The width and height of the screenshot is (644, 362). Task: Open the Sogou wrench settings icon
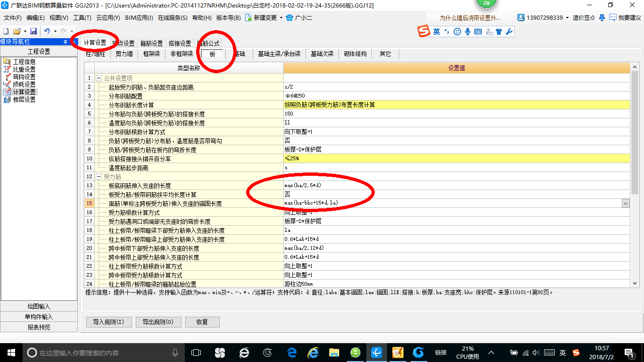point(509,32)
